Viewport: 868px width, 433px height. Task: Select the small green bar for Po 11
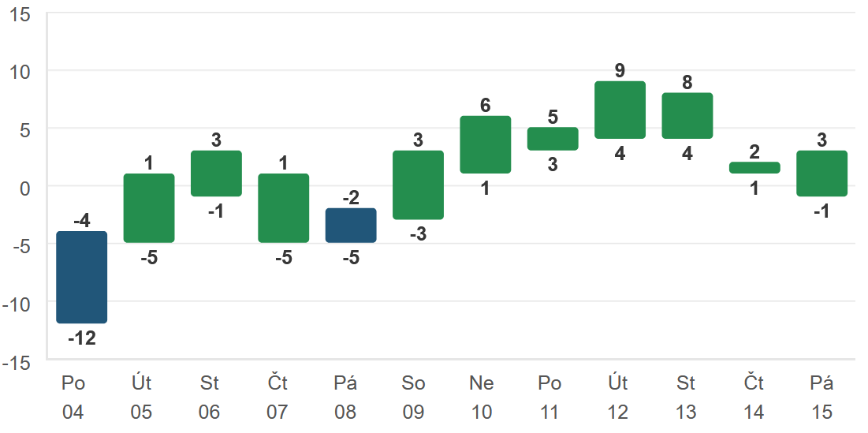click(553, 139)
